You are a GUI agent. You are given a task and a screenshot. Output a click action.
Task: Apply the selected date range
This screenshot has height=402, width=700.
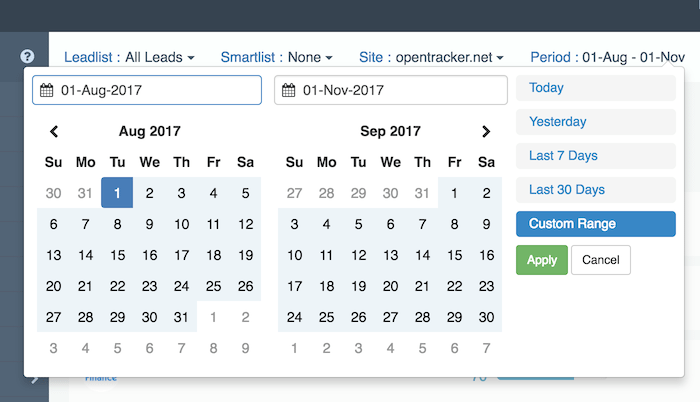pyautogui.click(x=541, y=260)
